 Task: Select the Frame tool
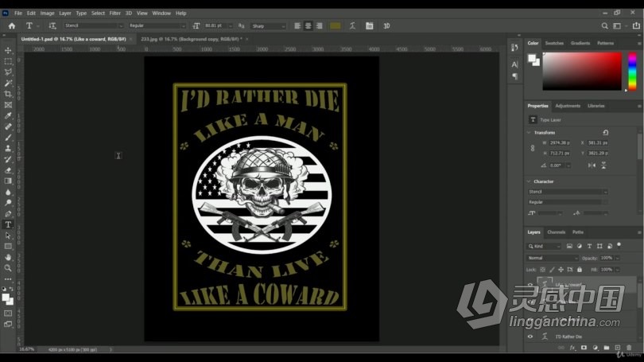tap(8, 105)
